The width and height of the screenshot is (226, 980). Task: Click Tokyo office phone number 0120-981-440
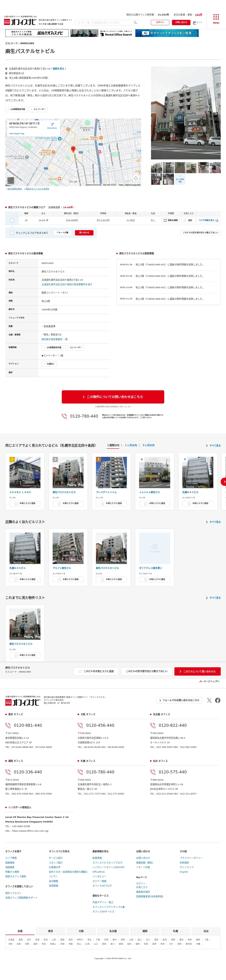coord(28,725)
